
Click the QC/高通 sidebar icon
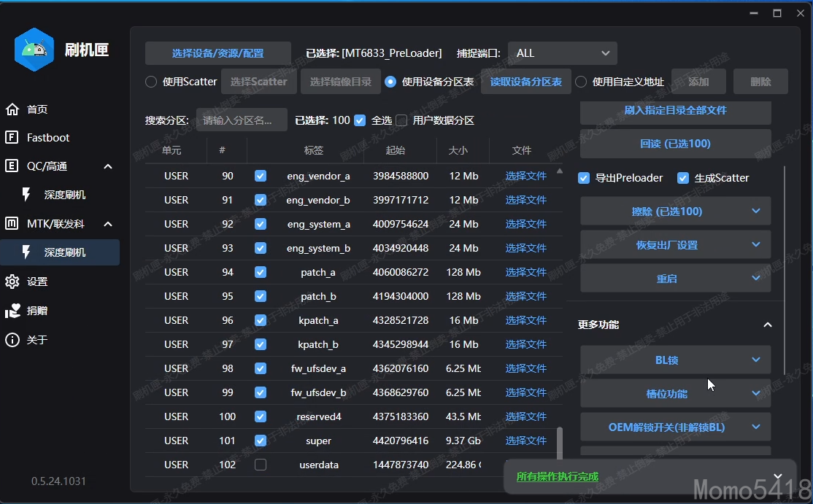click(x=12, y=166)
